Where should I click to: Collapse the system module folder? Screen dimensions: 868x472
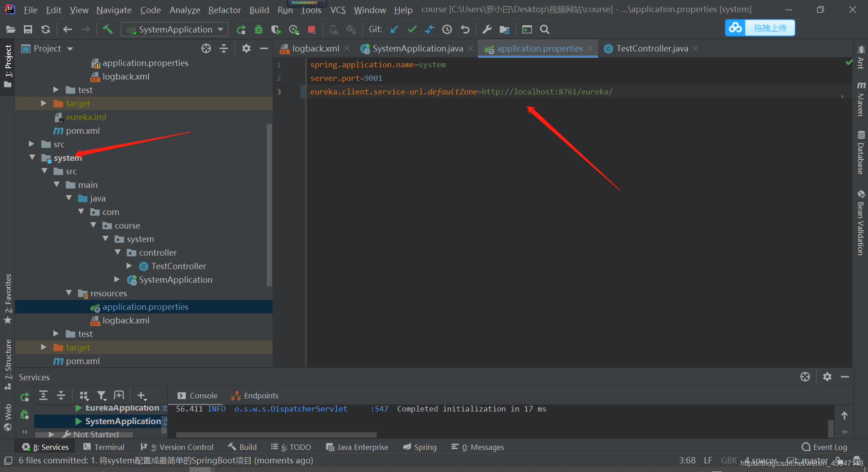point(32,158)
